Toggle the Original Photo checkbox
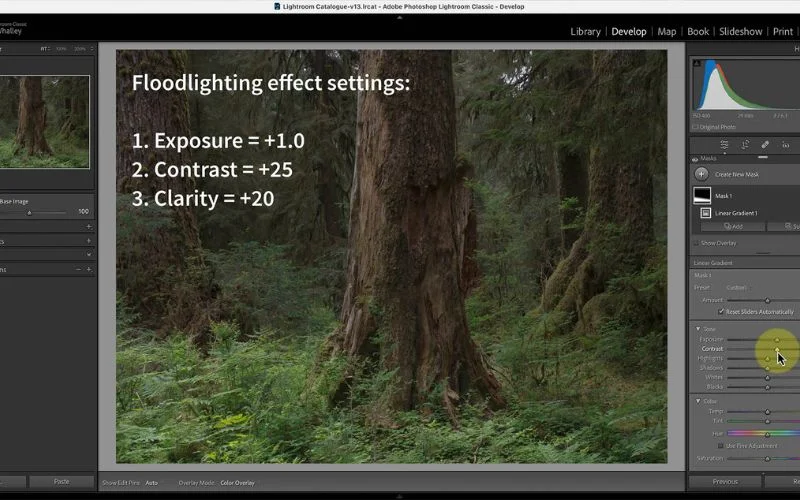Viewport: 800px width, 500px height. (697, 127)
